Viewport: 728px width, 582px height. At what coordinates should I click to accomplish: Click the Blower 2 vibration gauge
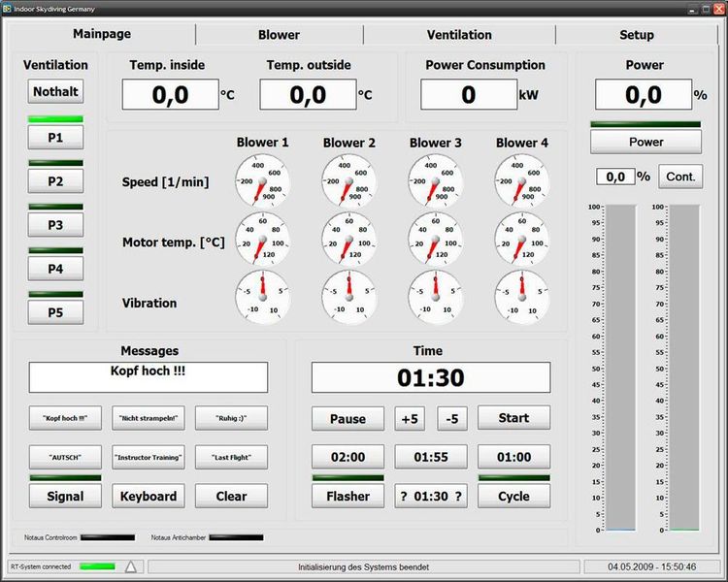tap(349, 298)
